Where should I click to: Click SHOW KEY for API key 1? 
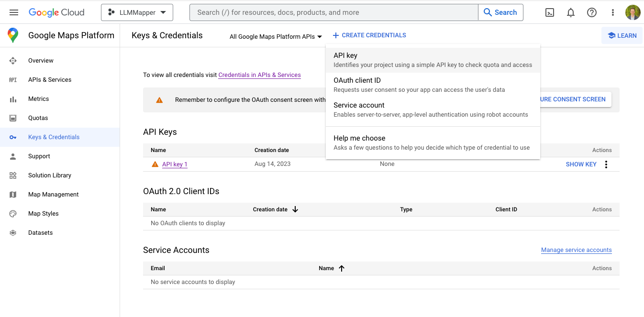(x=581, y=164)
